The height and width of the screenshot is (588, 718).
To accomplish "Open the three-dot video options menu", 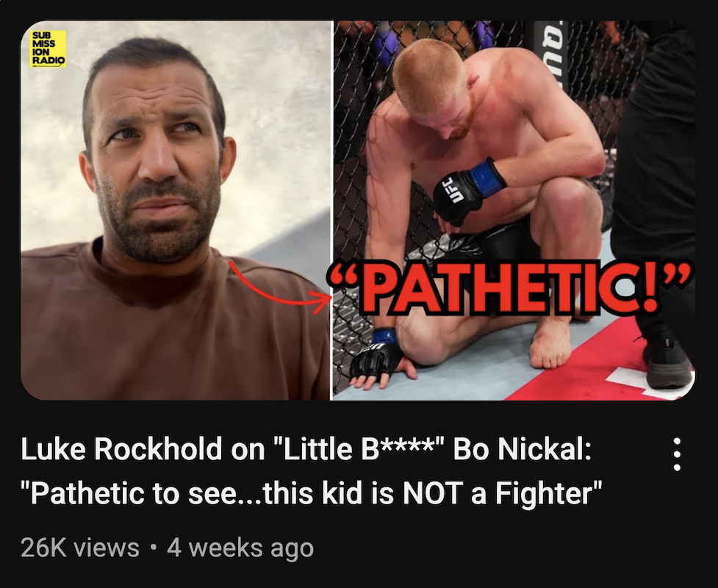I will click(x=677, y=454).
